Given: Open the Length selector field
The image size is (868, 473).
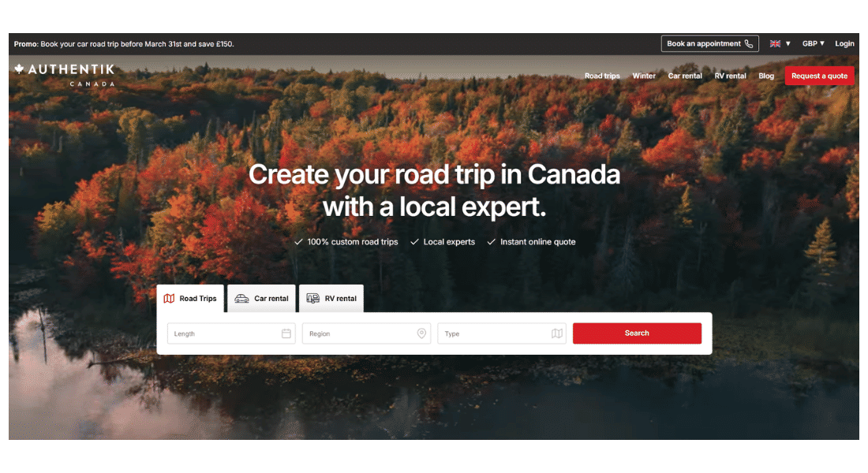Looking at the screenshot, I should 231,333.
